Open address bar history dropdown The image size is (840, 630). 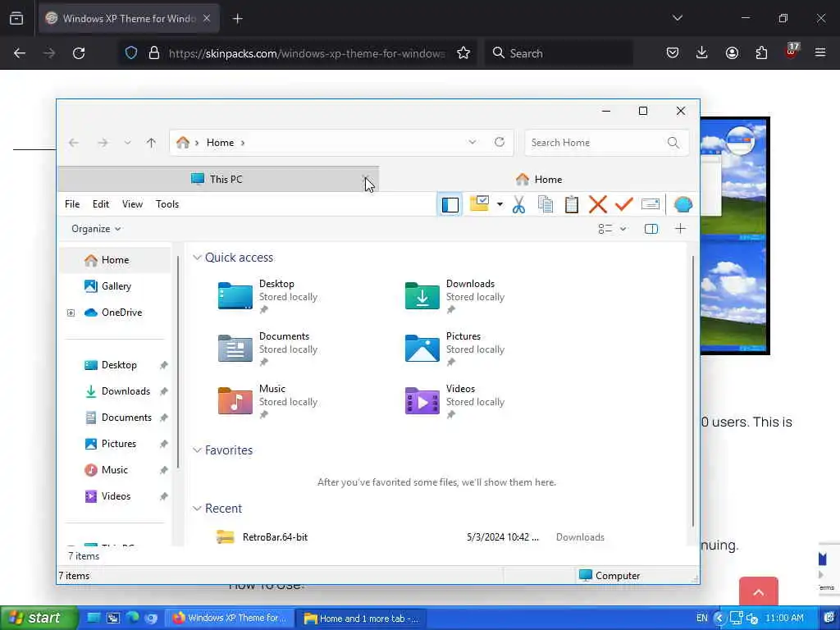pyautogui.click(x=472, y=142)
